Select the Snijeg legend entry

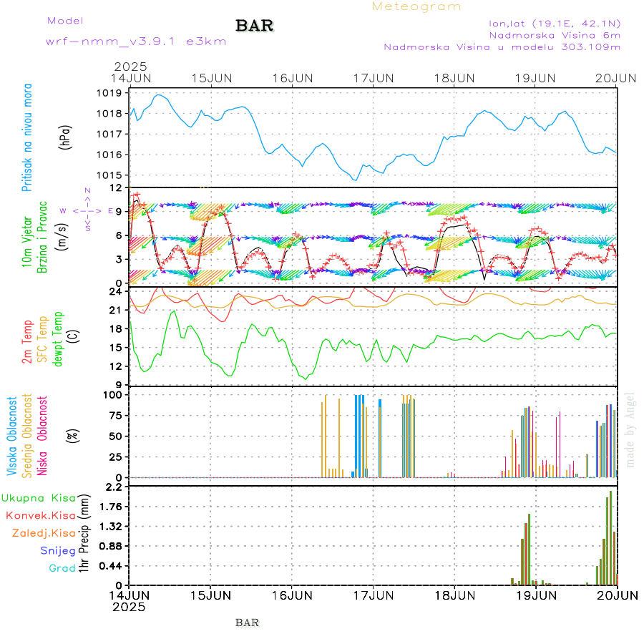(x=56, y=550)
